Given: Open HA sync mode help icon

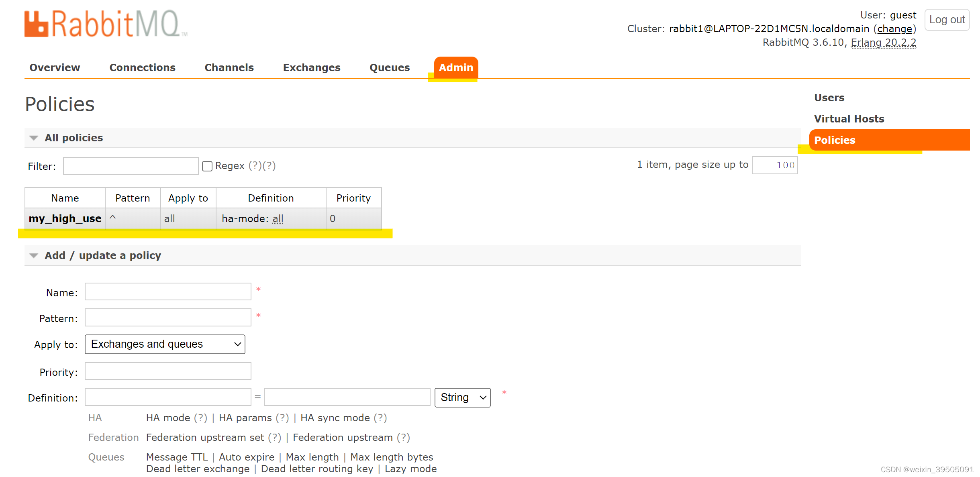Looking at the screenshot, I should [380, 418].
